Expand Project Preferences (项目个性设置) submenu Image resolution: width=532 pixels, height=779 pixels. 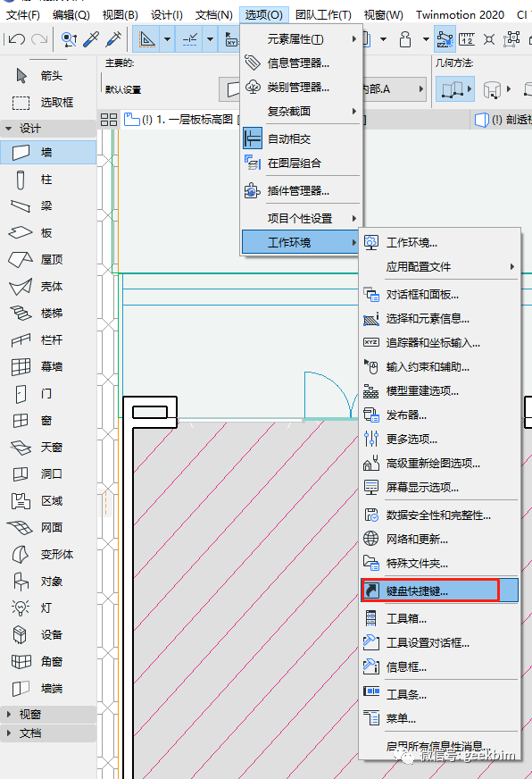[x=301, y=218]
